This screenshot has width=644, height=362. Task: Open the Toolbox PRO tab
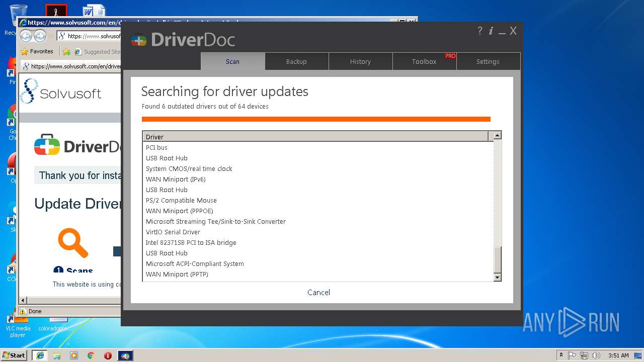[x=424, y=61]
